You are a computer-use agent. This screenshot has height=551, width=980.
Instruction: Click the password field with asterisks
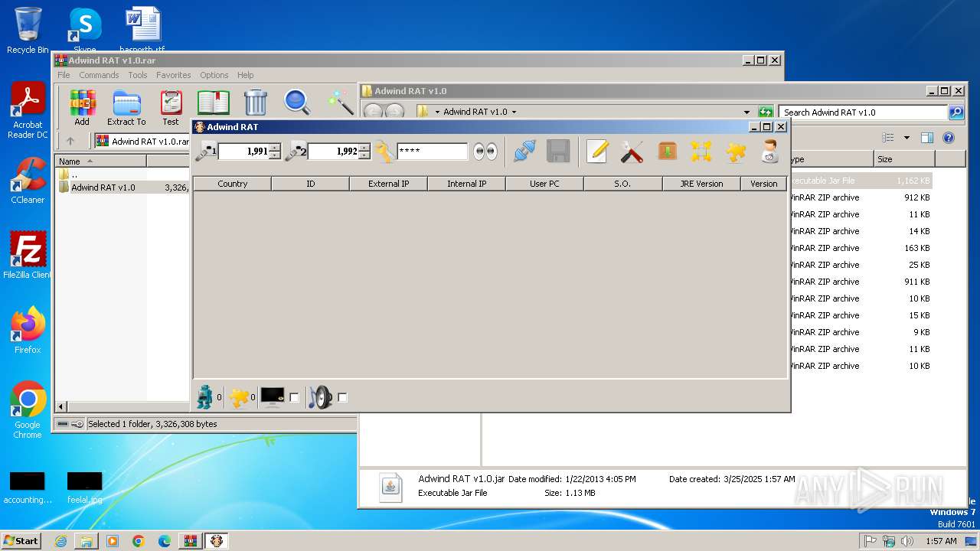[432, 152]
